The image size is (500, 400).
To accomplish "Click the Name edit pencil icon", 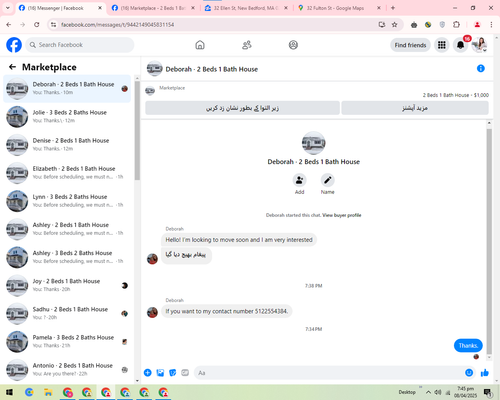I will pos(328,180).
